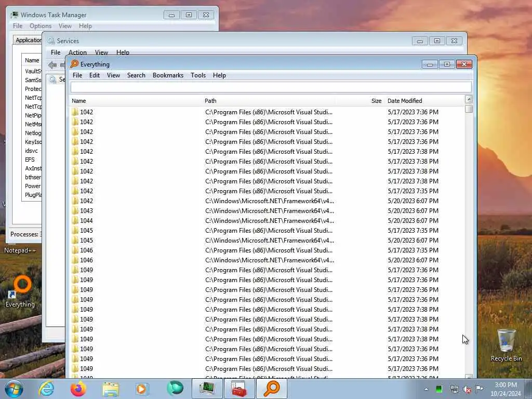Image resolution: width=532 pixels, height=399 pixels.
Task: Open the Help menu in Everything
Action: pos(219,75)
